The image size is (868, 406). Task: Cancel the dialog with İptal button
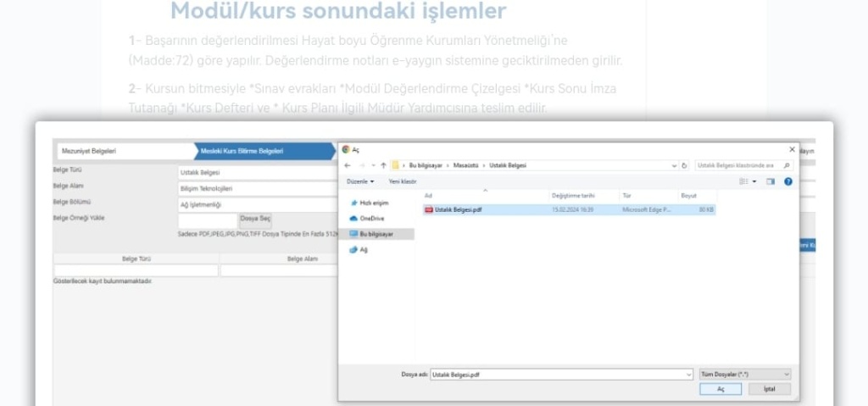tap(769, 389)
